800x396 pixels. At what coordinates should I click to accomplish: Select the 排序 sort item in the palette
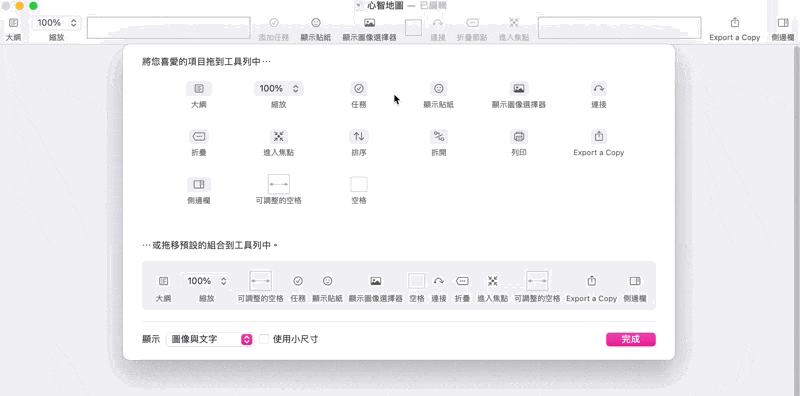(x=359, y=136)
